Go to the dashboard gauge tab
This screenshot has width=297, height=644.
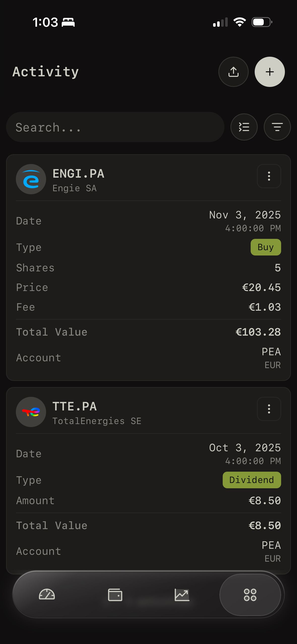47,595
